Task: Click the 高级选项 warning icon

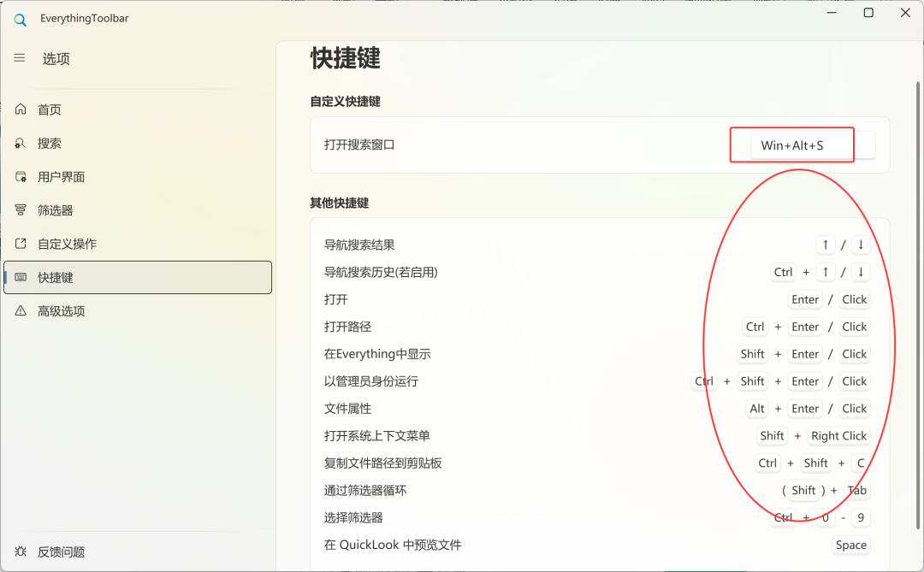Action: [21, 311]
